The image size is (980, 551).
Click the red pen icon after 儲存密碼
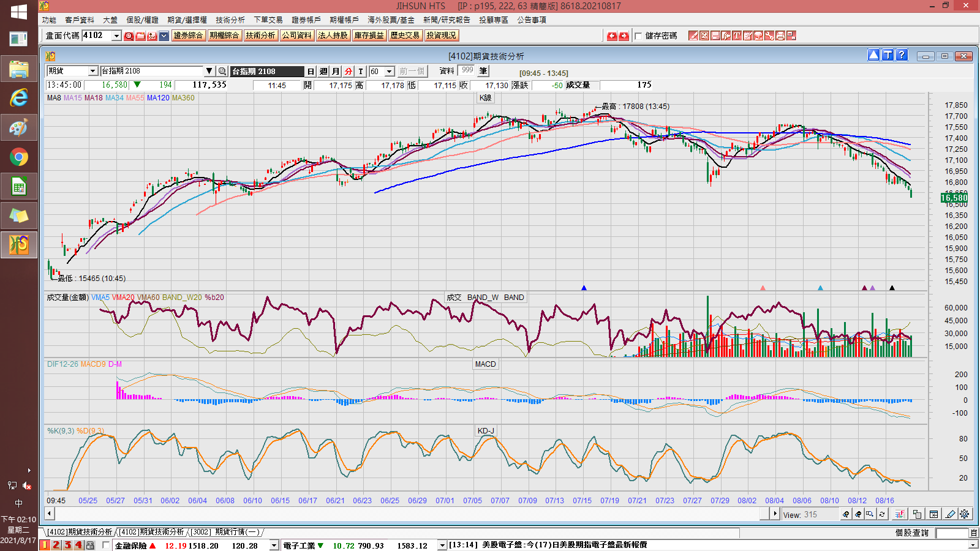pyautogui.click(x=693, y=36)
